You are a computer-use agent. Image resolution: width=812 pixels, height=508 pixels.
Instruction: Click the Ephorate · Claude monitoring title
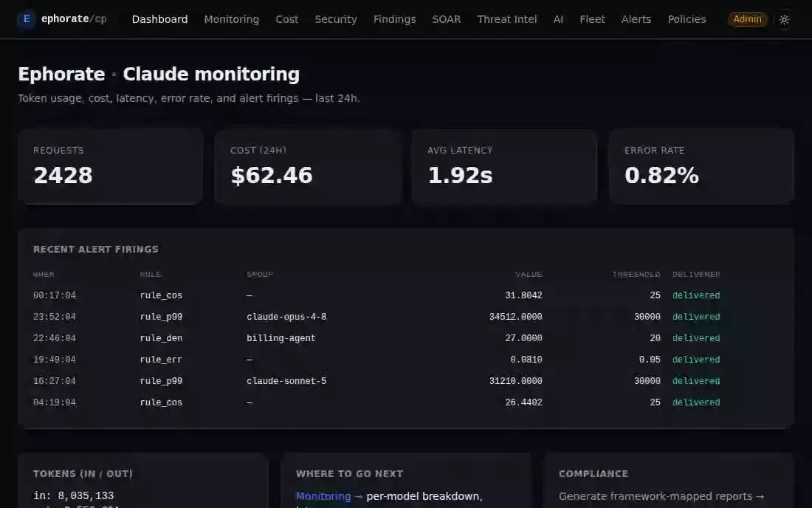159,74
